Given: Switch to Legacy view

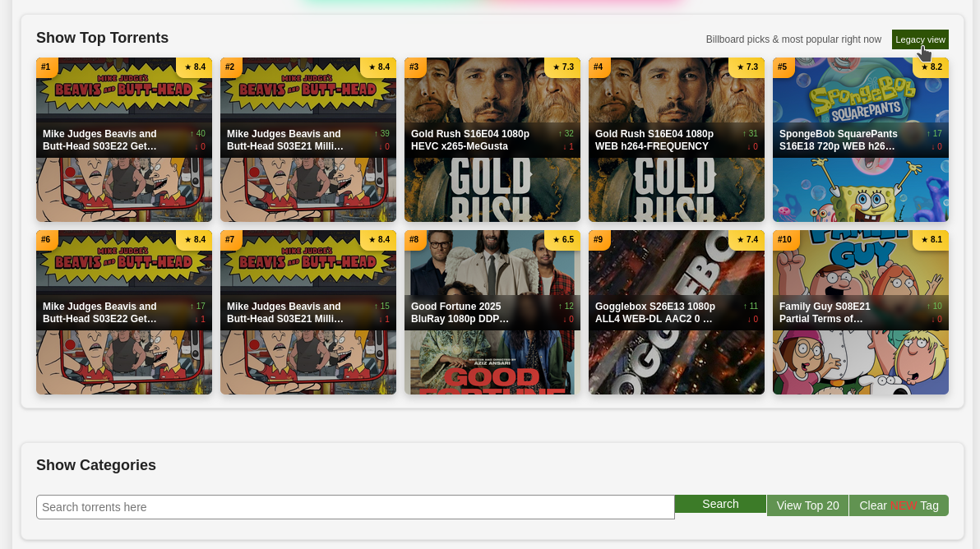Looking at the screenshot, I should (920, 39).
